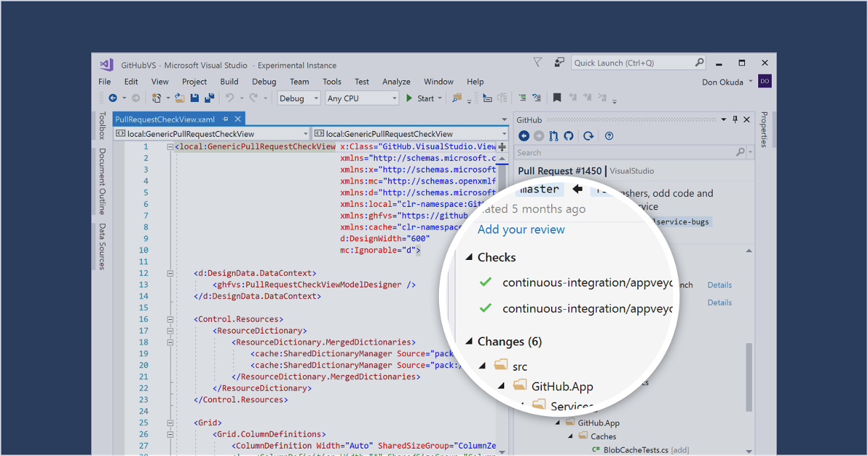
Task: Collapse the Checks section
Action: coord(469,257)
